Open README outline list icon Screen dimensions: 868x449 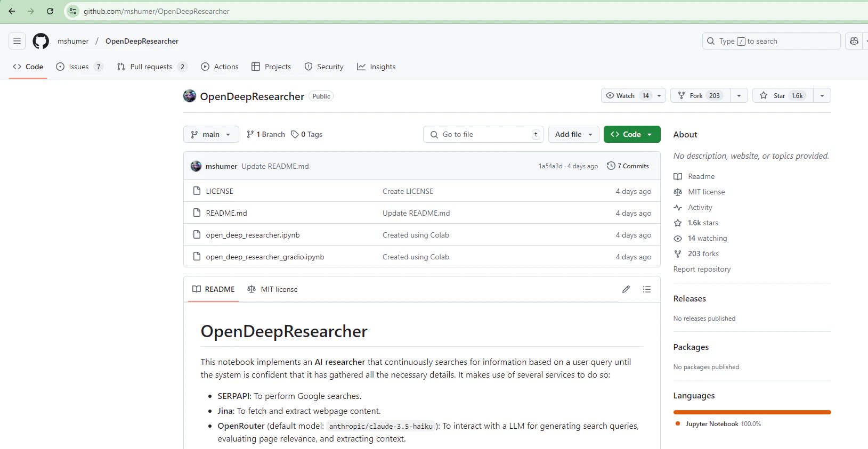click(x=647, y=289)
